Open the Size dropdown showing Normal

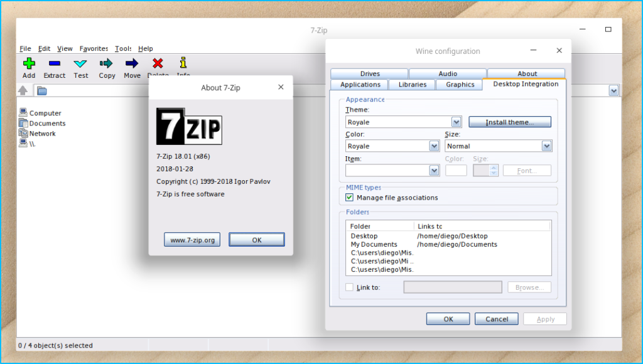pos(546,146)
